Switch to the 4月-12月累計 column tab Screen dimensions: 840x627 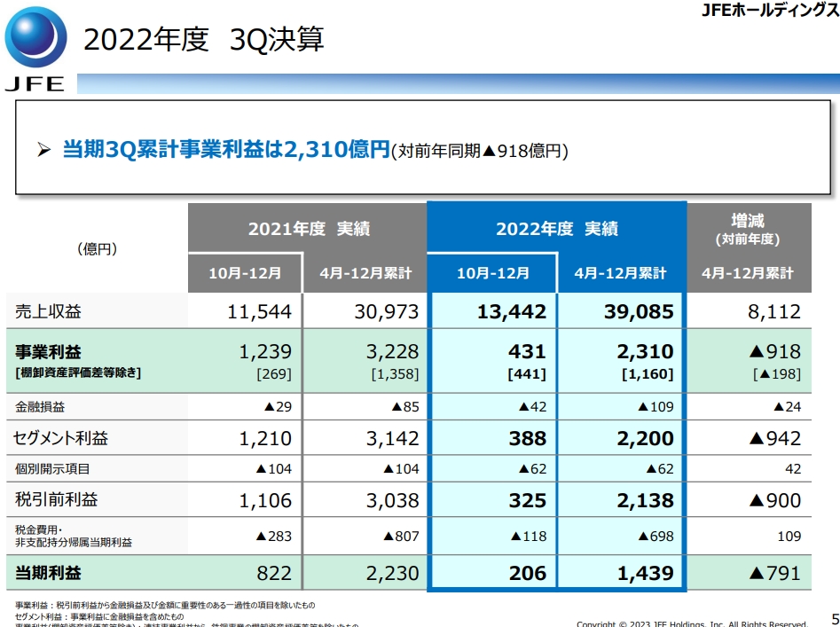(621, 273)
